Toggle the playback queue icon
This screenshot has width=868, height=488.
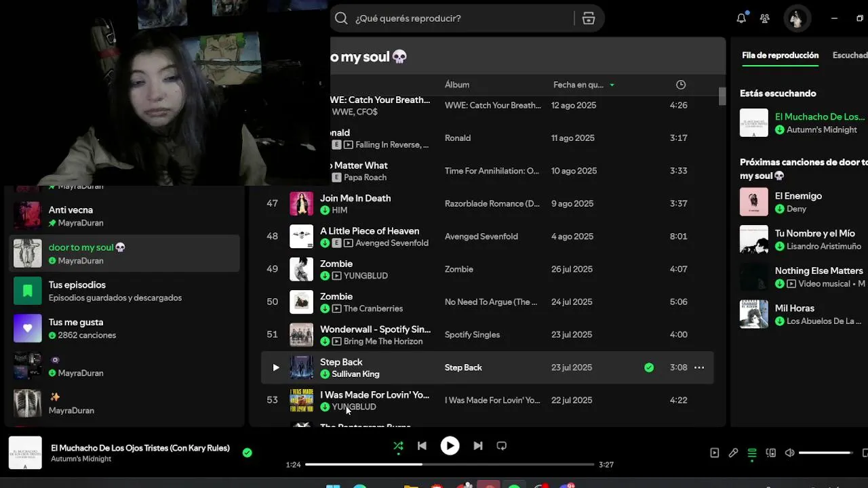[752, 453]
